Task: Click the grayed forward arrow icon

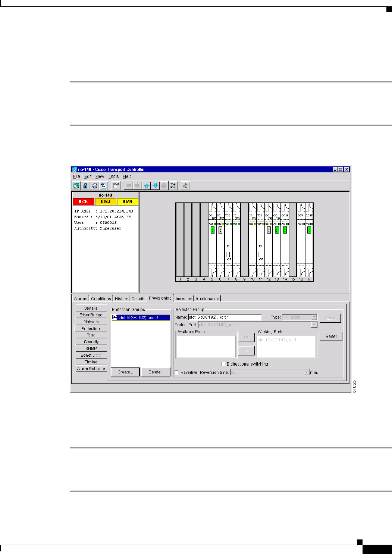Action: coord(137,185)
